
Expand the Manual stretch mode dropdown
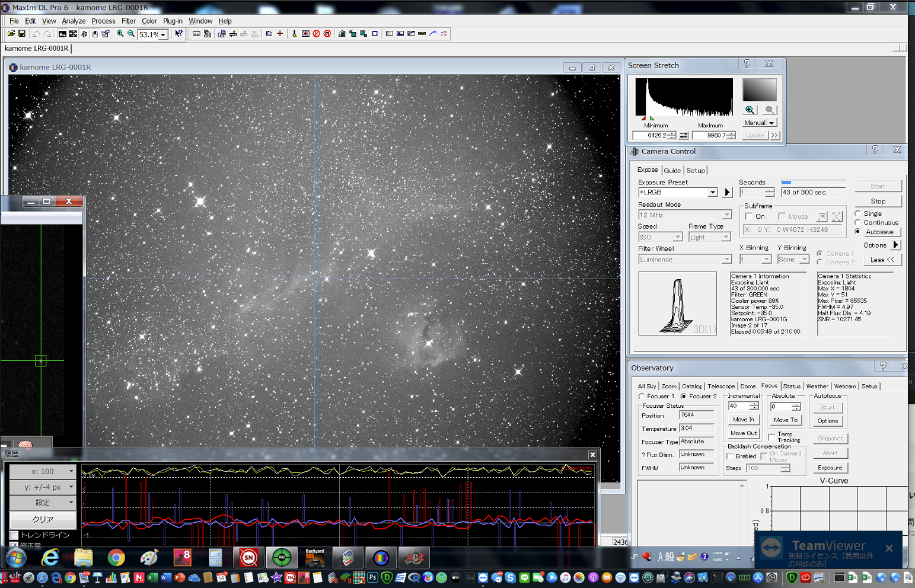pyautogui.click(x=771, y=123)
